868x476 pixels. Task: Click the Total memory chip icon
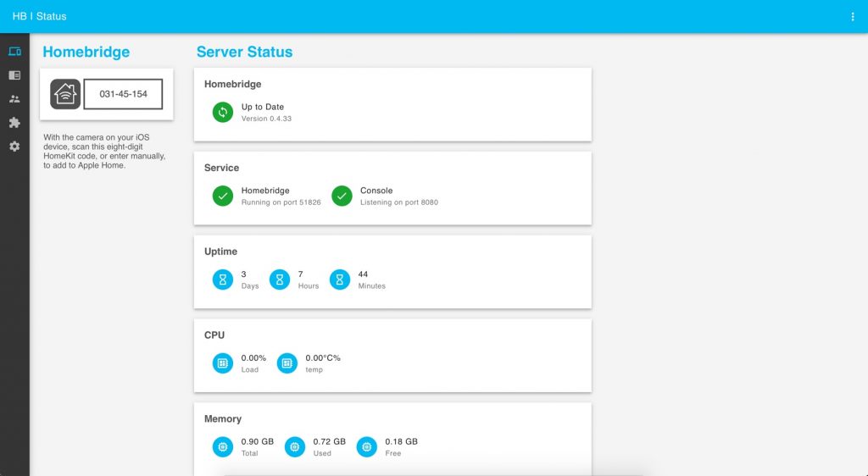(x=223, y=446)
